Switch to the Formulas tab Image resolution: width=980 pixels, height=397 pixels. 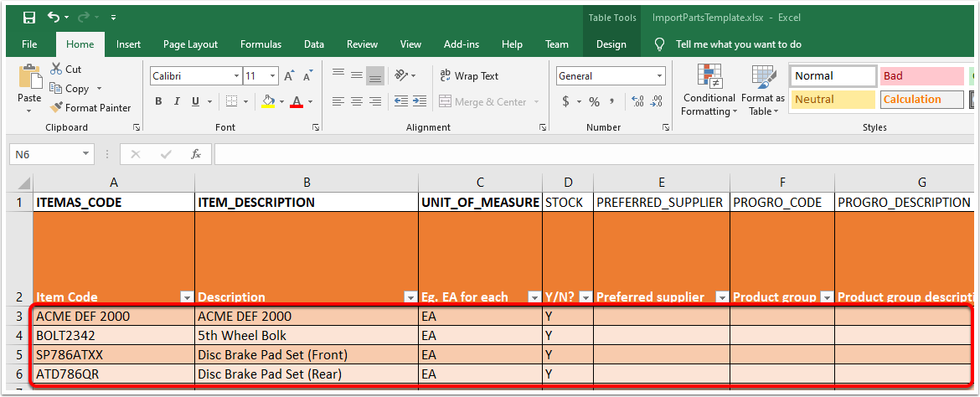[x=260, y=44]
